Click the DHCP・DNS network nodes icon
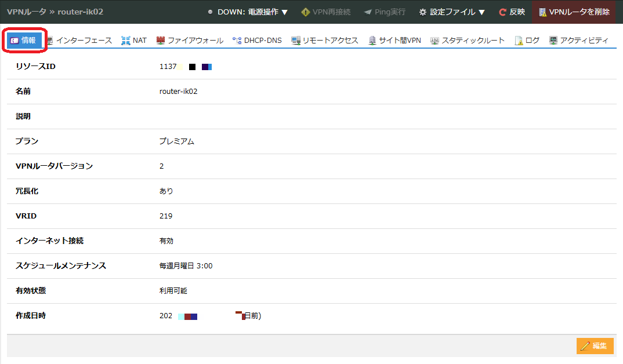This screenshot has height=364, width=623. click(x=237, y=41)
